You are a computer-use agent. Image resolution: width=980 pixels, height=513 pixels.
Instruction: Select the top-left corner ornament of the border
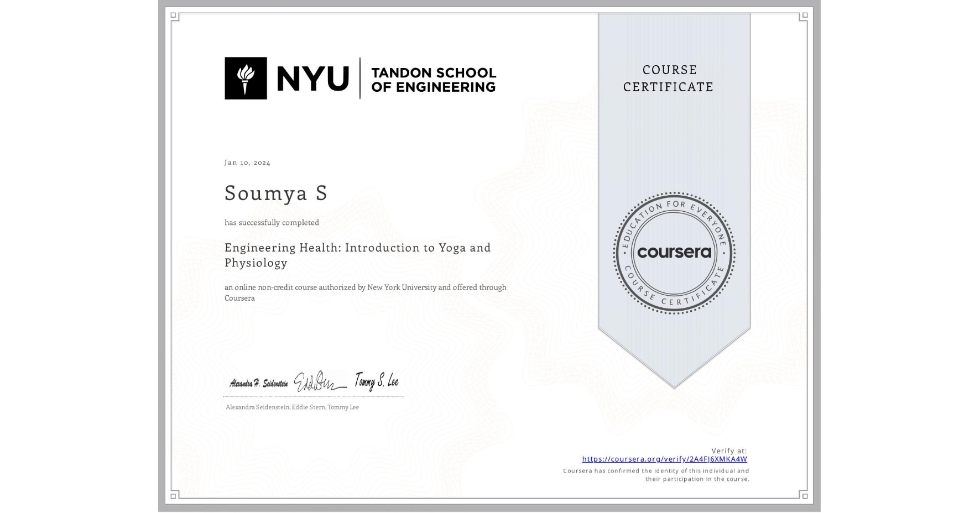(173, 14)
